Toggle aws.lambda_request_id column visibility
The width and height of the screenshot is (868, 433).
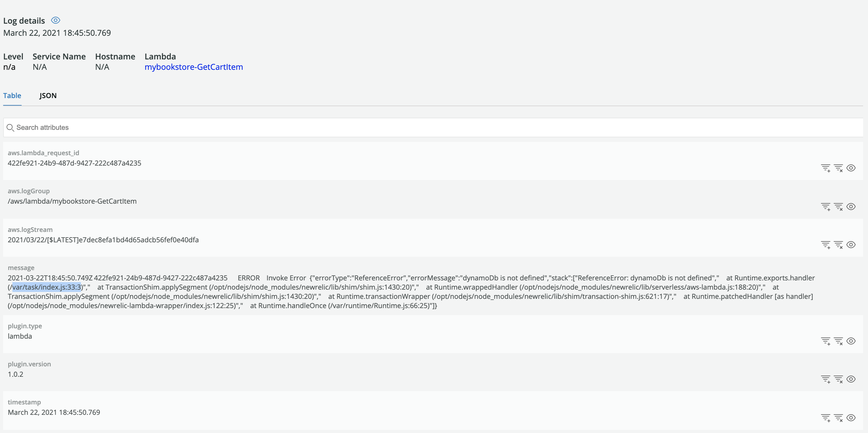tap(851, 168)
